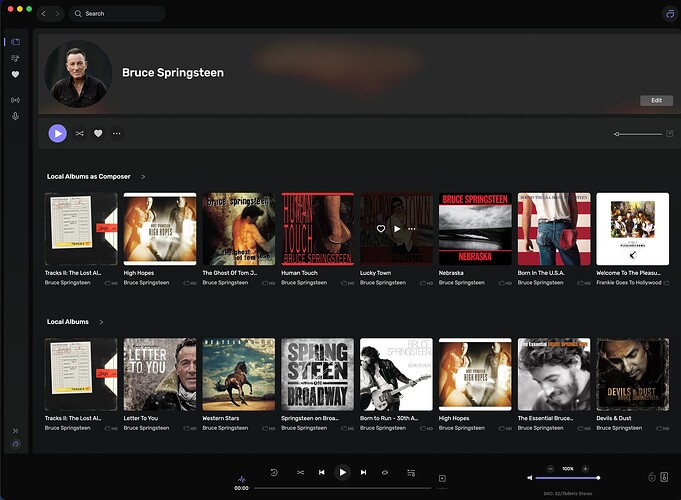The image size is (681, 500).
Task: Play Lucky Town using its overlay play icon
Action: [397, 228]
